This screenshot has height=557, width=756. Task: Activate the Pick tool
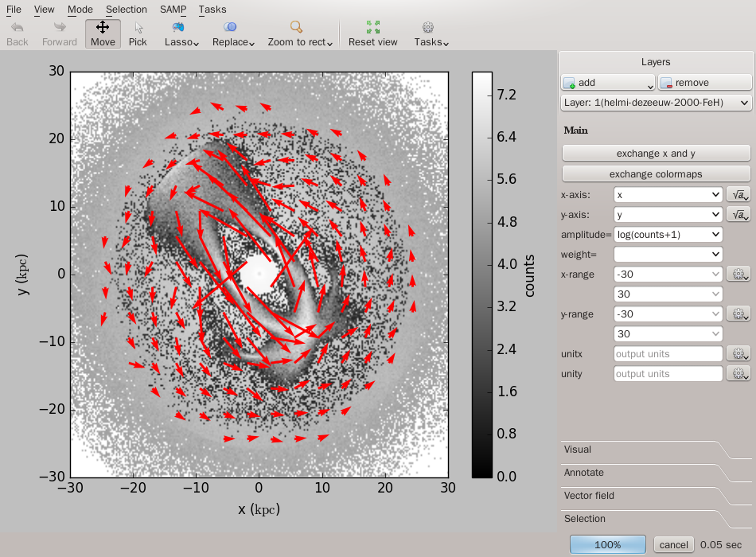[x=138, y=33]
